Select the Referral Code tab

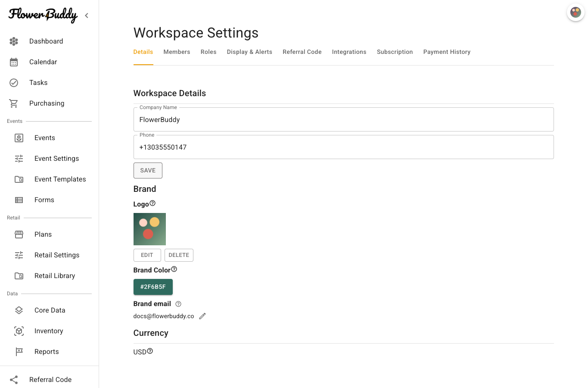click(x=302, y=52)
